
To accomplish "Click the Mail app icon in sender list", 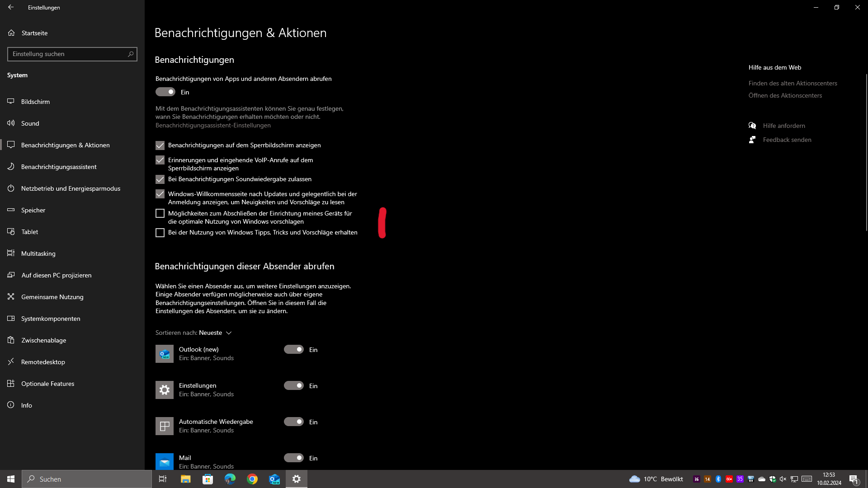I will [x=164, y=461].
